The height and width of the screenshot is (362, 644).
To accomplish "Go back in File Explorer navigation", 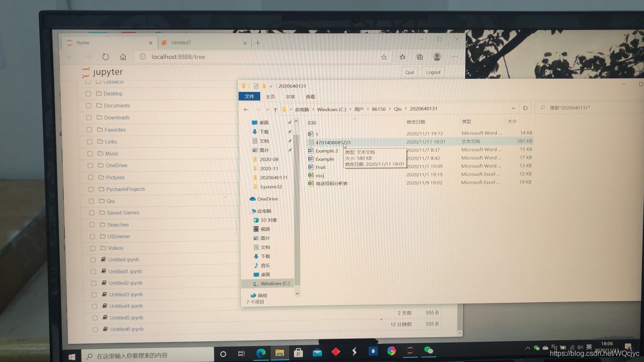I will pos(246,109).
